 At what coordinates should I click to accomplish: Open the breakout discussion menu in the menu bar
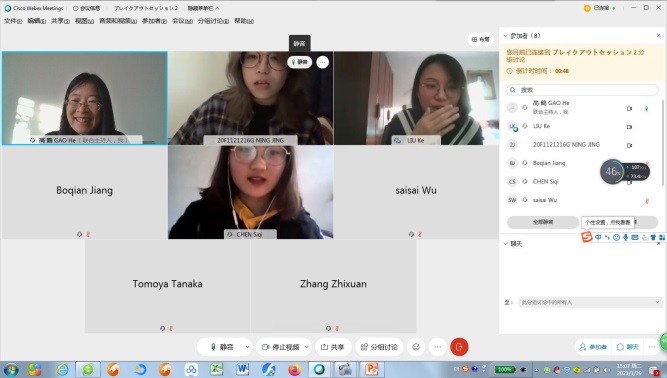[x=213, y=21]
